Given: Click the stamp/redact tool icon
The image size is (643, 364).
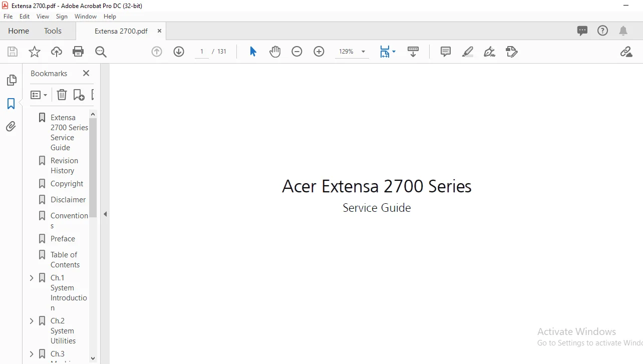Looking at the screenshot, I should (x=511, y=52).
